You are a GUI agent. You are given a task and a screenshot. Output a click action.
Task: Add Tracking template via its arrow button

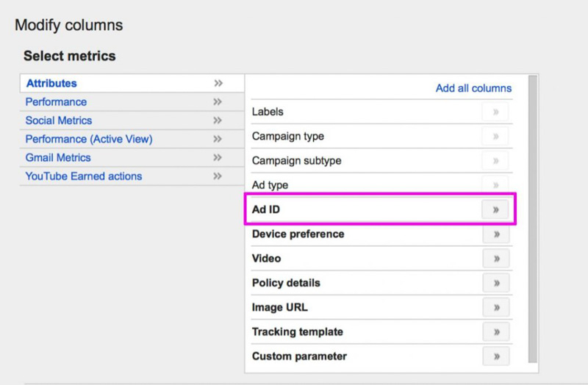(x=495, y=332)
